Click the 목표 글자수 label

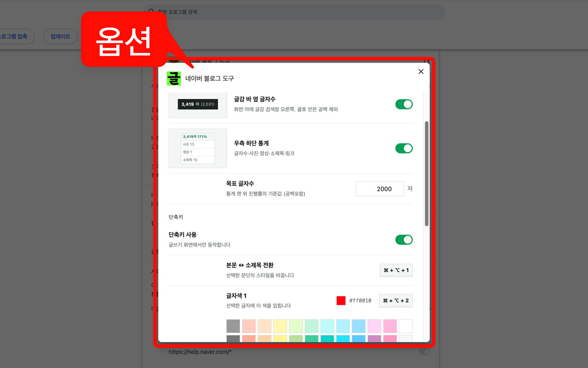click(240, 184)
